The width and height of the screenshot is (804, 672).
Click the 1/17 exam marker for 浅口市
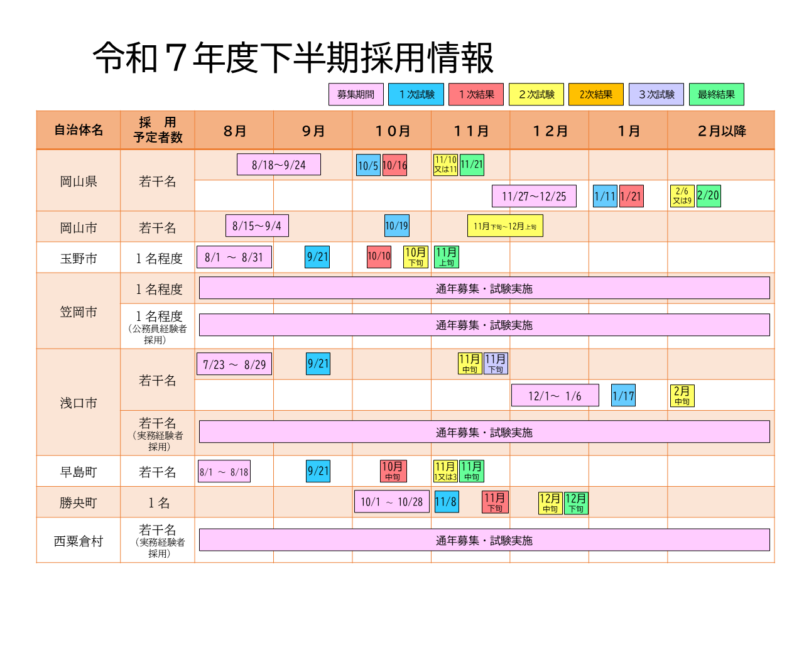(x=623, y=396)
